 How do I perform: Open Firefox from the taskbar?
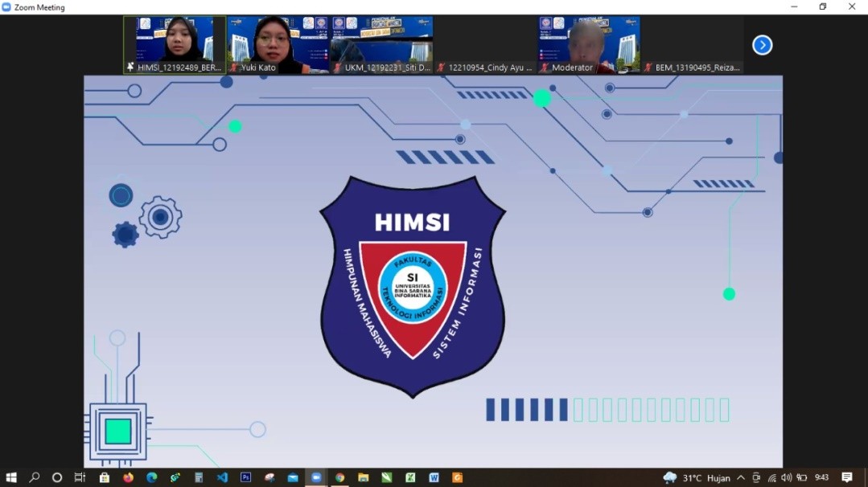tap(128, 477)
